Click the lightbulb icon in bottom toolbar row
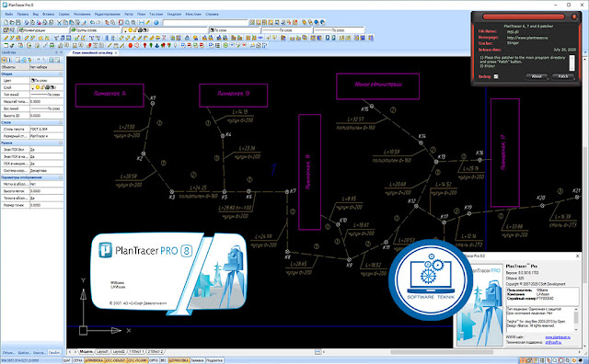 point(175,45)
